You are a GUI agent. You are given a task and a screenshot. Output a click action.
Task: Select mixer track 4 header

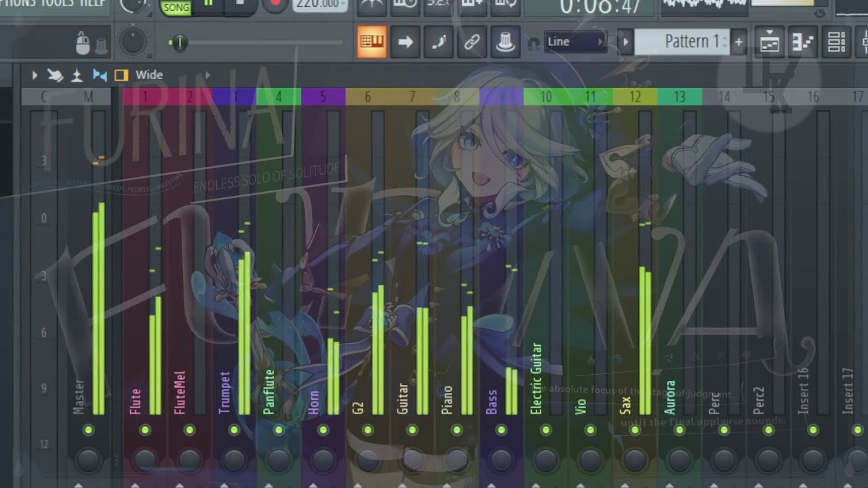[x=278, y=97]
